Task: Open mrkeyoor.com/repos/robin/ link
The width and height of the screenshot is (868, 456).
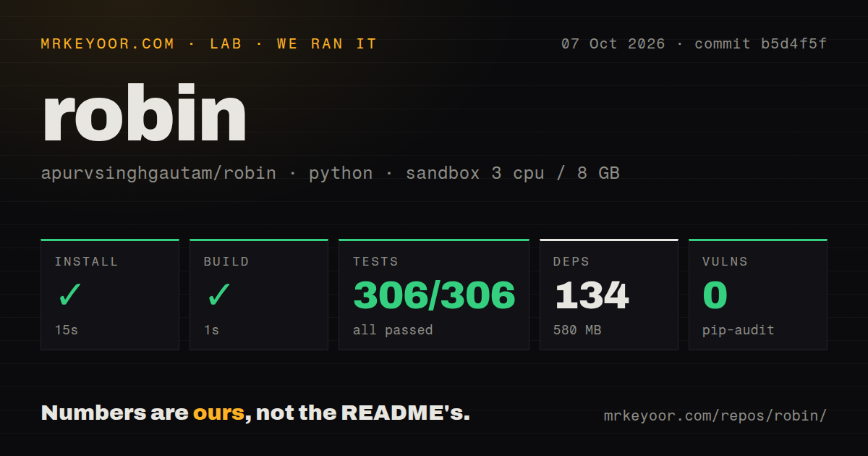Action: tap(715, 416)
